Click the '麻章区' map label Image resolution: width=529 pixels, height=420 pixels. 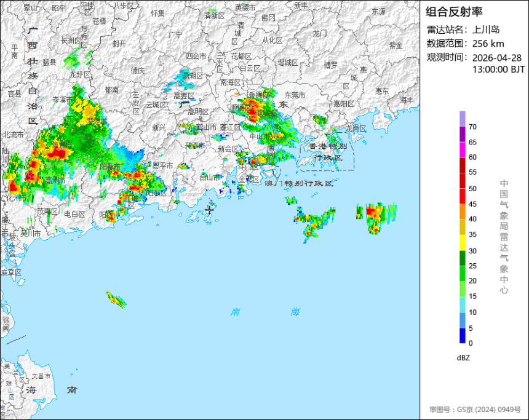coord(11,272)
